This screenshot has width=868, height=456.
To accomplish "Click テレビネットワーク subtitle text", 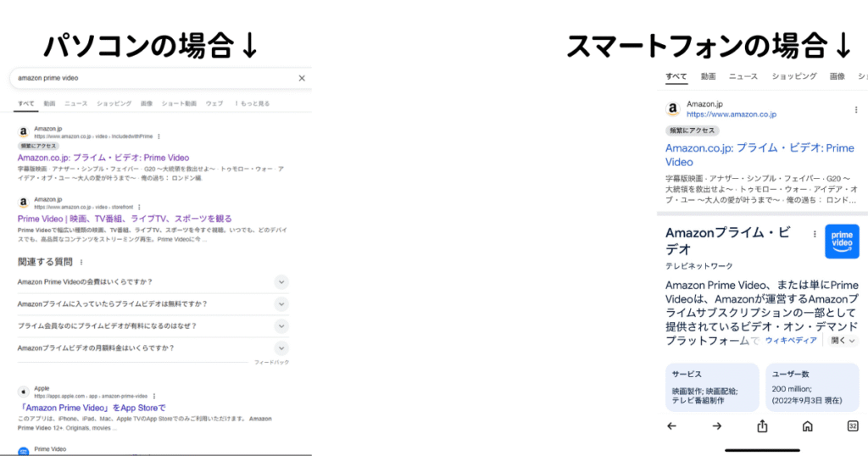I will pyautogui.click(x=698, y=266).
